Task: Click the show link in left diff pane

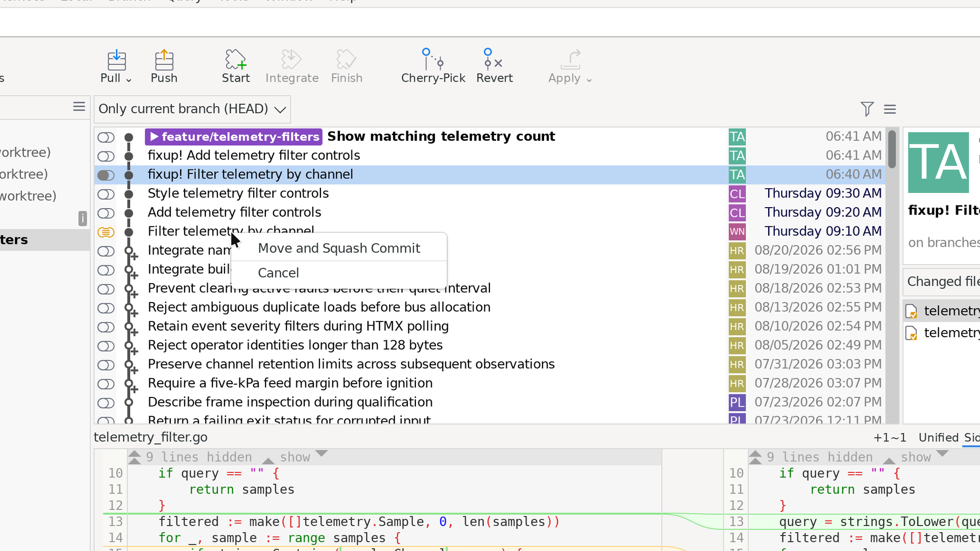Action: [295, 457]
